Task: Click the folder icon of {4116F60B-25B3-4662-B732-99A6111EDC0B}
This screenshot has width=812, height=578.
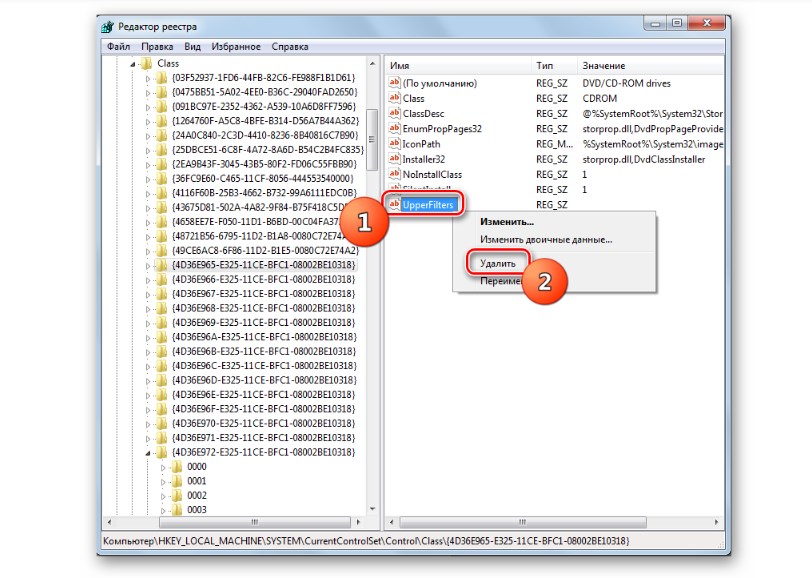Action: click(162, 193)
